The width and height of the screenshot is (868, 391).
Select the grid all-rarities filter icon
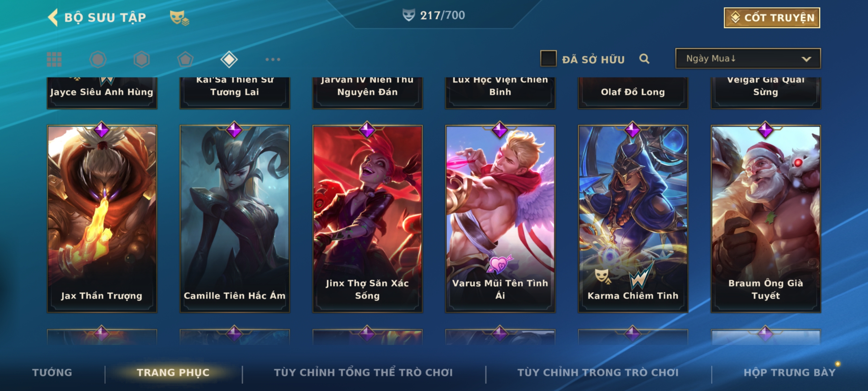tap(54, 59)
